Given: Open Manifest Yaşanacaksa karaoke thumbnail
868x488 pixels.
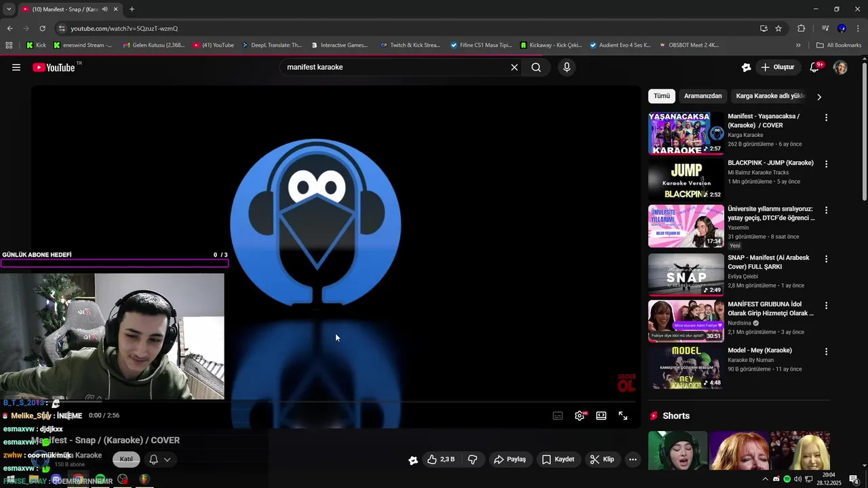Looking at the screenshot, I should tap(686, 134).
